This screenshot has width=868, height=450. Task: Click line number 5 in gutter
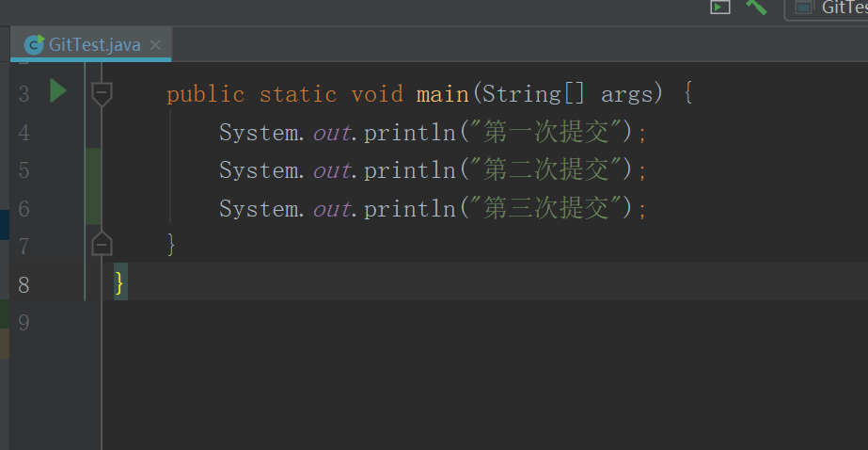(x=24, y=170)
